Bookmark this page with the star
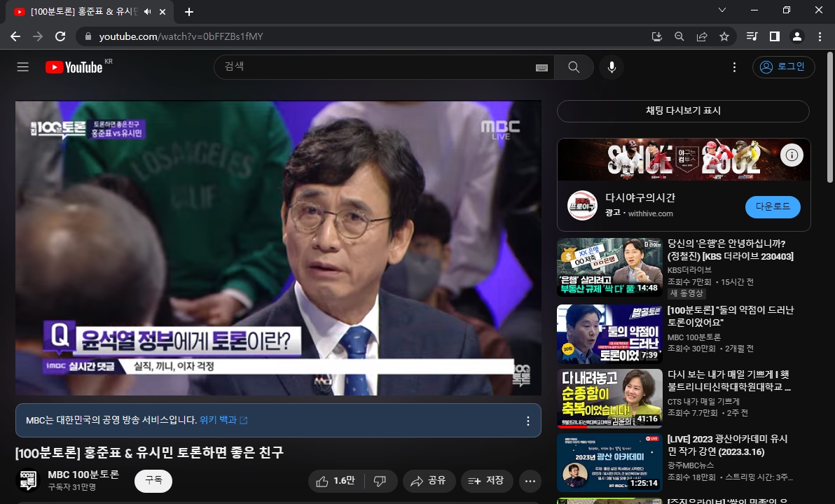This screenshot has height=504, width=835. (724, 36)
